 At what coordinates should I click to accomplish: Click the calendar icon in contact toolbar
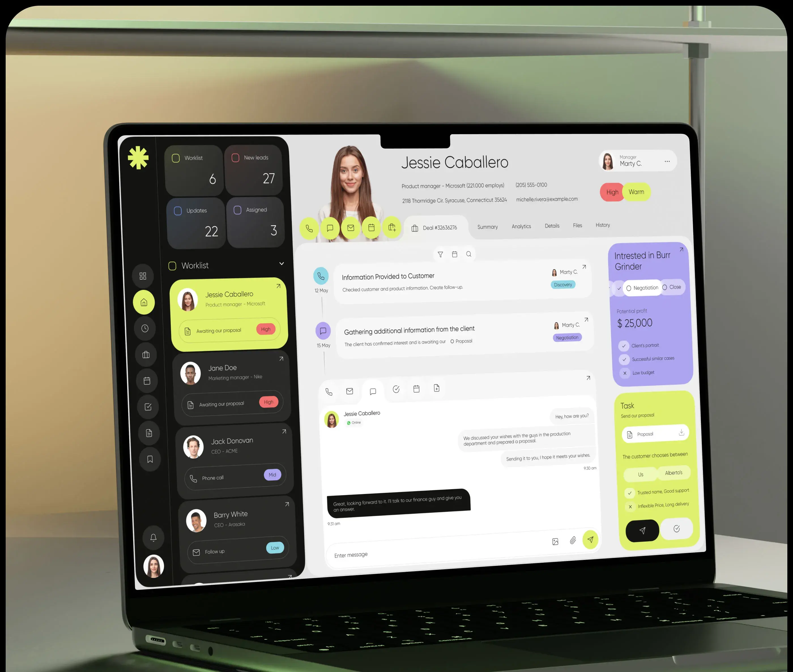click(372, 227)
